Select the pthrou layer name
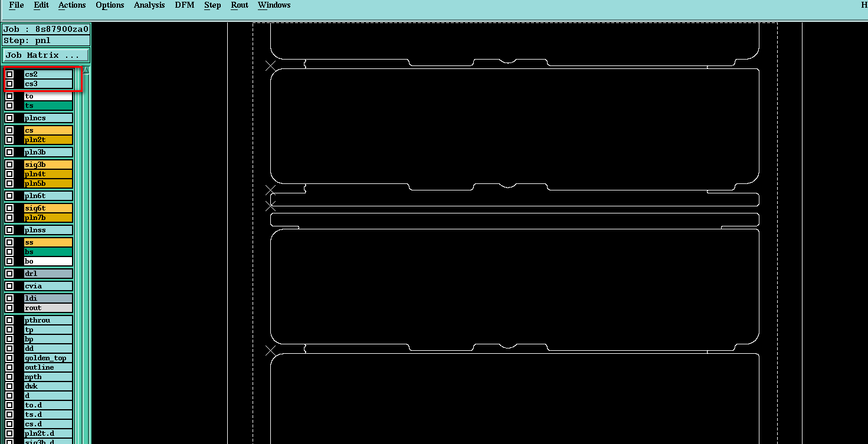Viewport: 868px width, 444px height. point(48,320)
